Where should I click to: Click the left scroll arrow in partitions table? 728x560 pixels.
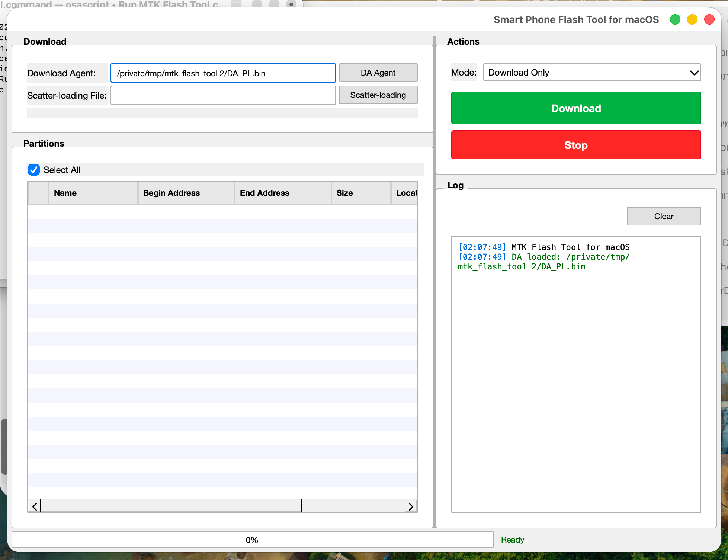[x=34, y=506]
